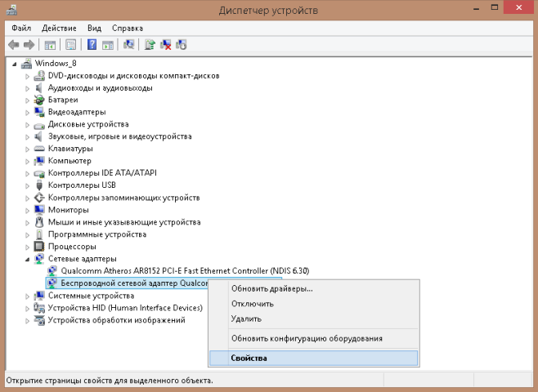This screenshot has width=538, height=392.
Task: Expand the Программные устройства branch
Action: (27, 235)
